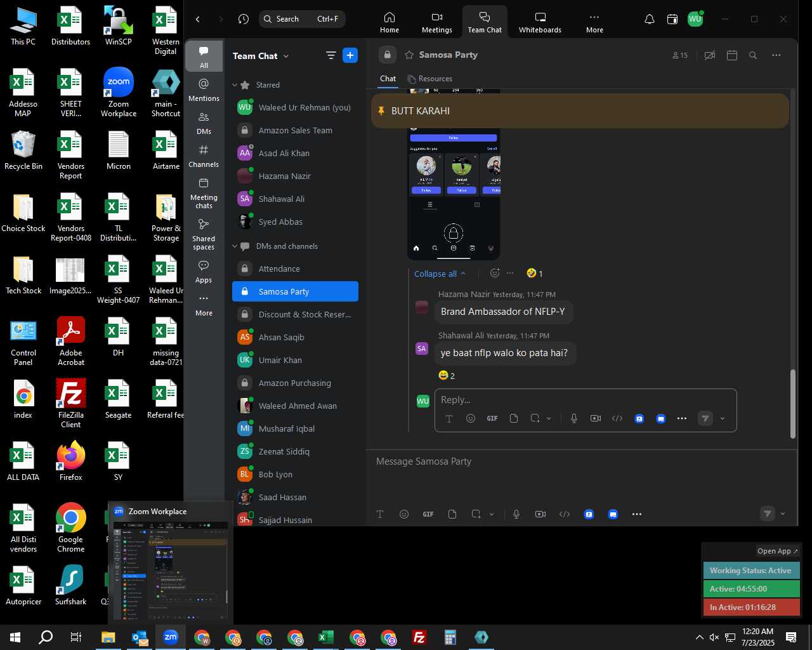This screenshot has width=812, height=650.
Task: Open Shared spaces in the sidebar
Action: [x=204, y=234]
